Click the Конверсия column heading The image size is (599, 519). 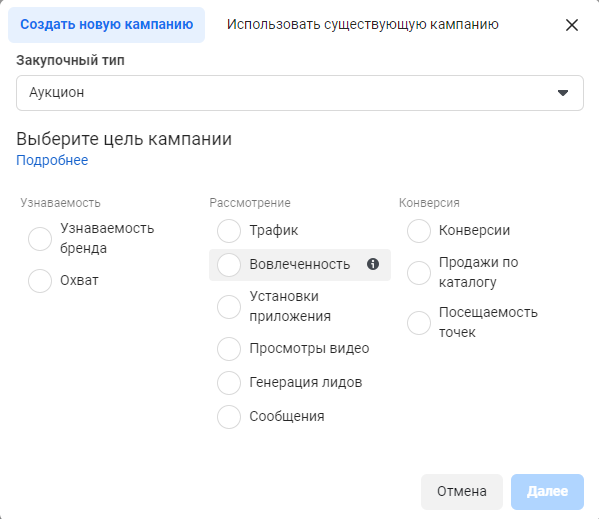pyautogui.click(x=429, y=203)
